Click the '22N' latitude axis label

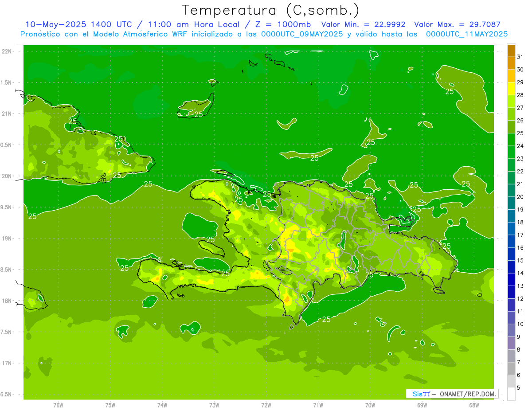point(7,51)
